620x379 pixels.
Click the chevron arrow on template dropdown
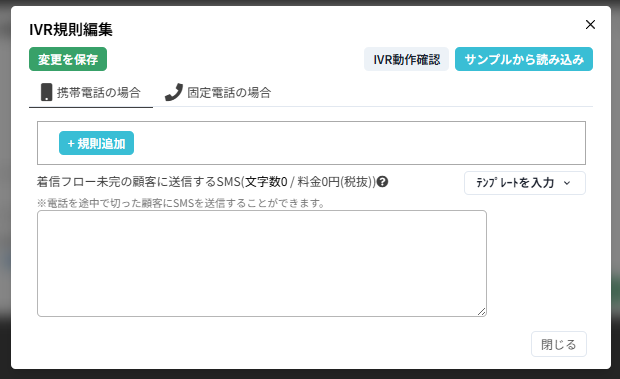[567, 183]
